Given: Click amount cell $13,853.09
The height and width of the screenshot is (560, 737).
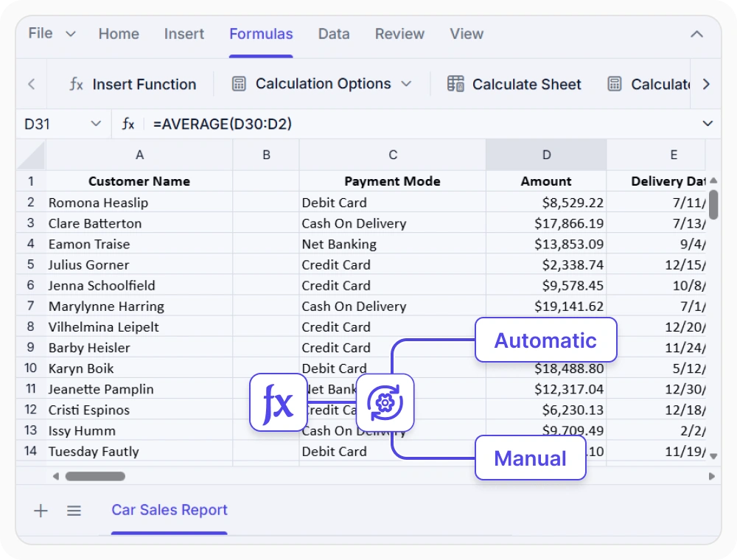Looking at the screenshot, I should pos(546,244).
